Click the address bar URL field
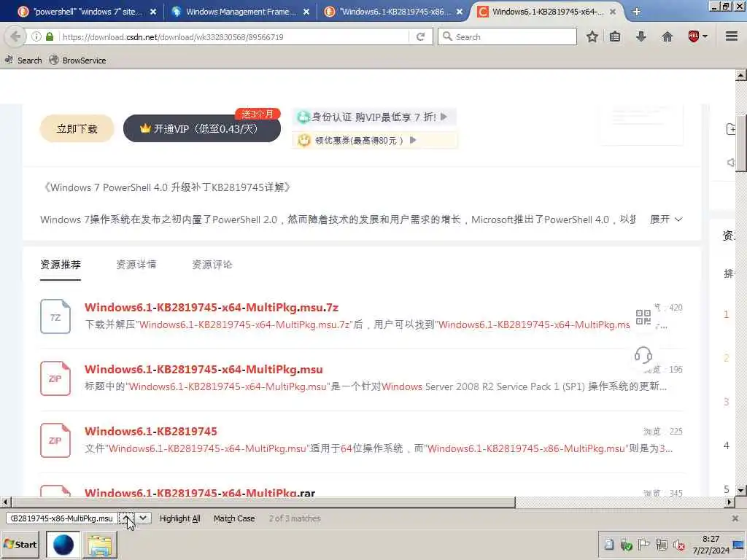 (233, 36)
